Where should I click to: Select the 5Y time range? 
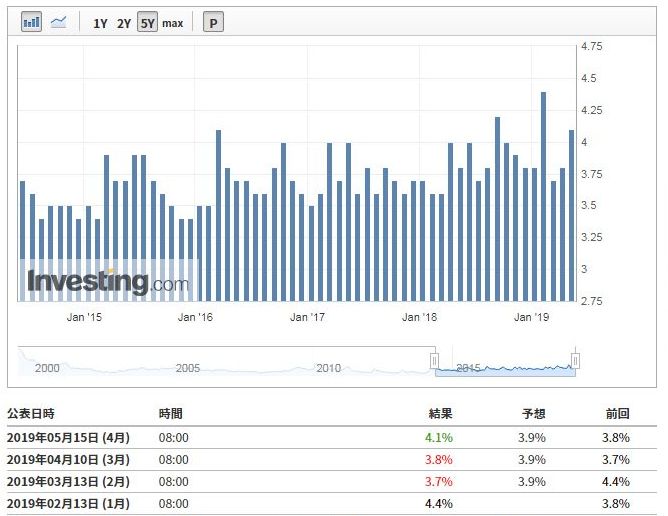(147, 23)
